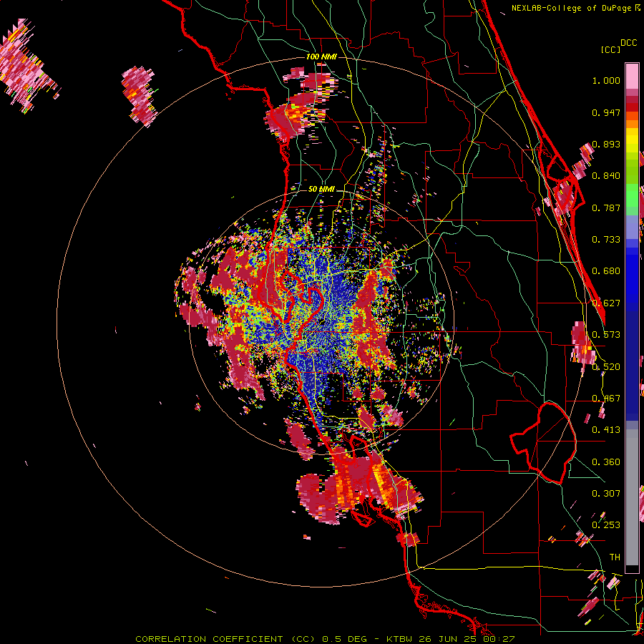Viewport: 644px width, 644px height.
Task: Click the 0.840 legend value
Action: [x=606, y=176]
